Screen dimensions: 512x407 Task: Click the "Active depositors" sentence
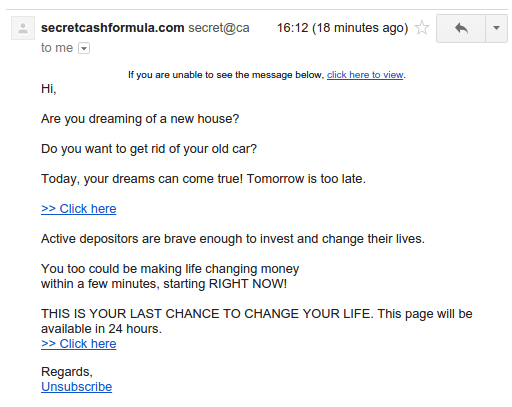(233, 239)
